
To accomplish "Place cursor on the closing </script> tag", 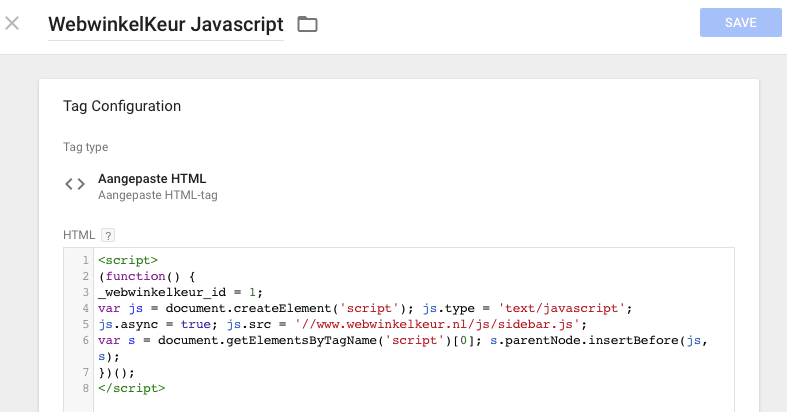I will pyautogui.click(x=131, y=387).
